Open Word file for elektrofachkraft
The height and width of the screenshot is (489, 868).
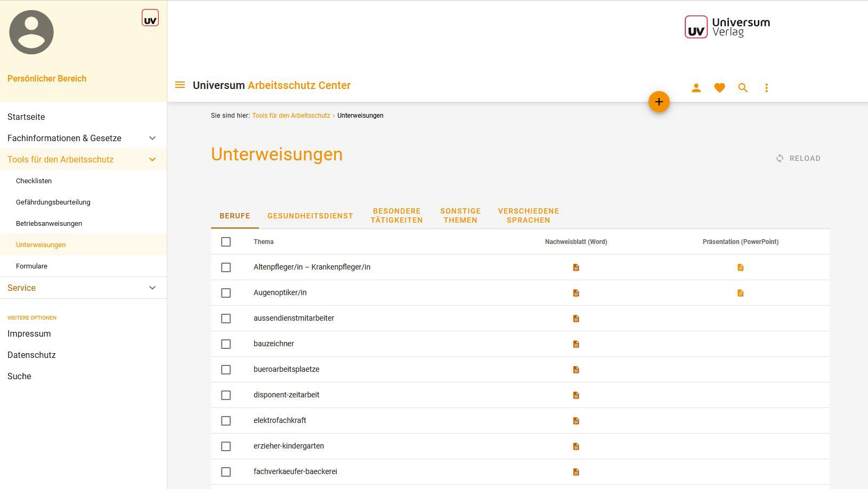coord(576,421)
